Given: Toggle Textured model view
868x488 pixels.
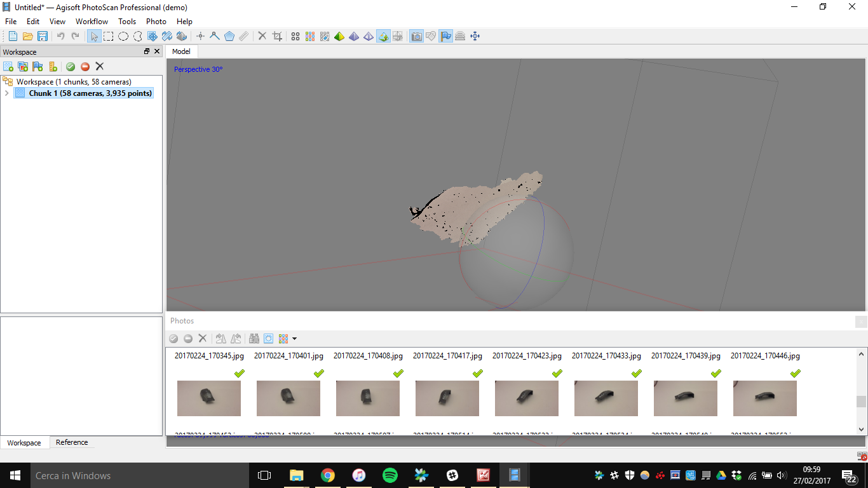Looking at the screenshot, I should (383, 36).
